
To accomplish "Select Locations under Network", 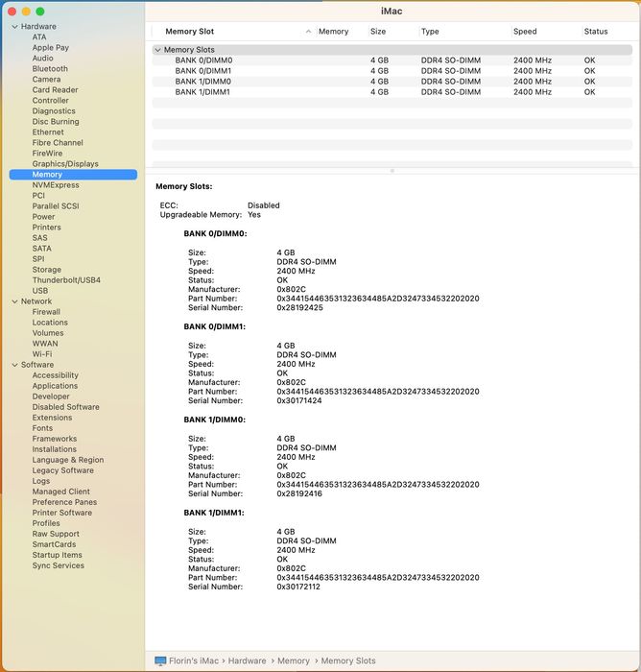I will point(50,323).
